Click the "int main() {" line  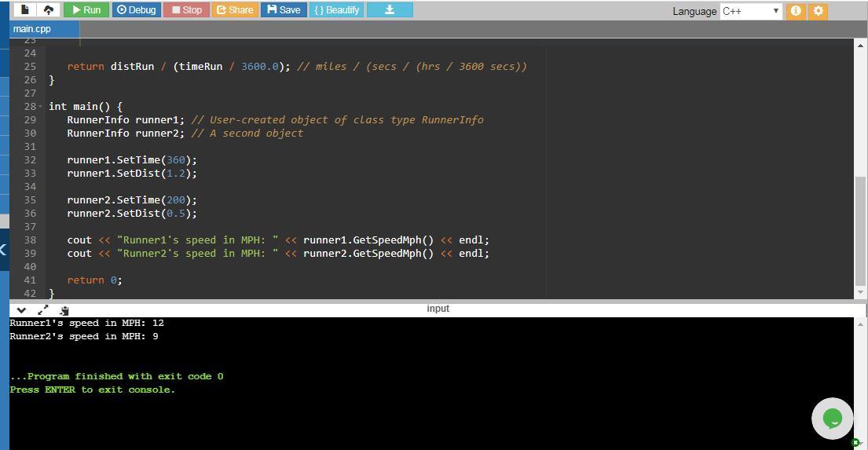pyautogui.click(x=86, y=106)
